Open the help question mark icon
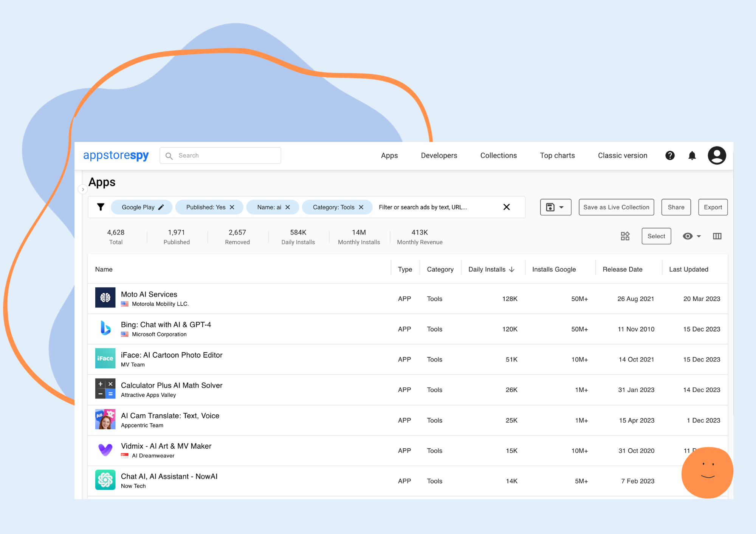Screen dimensions: 756x534 pyautogui.click(x=670, y=155)
